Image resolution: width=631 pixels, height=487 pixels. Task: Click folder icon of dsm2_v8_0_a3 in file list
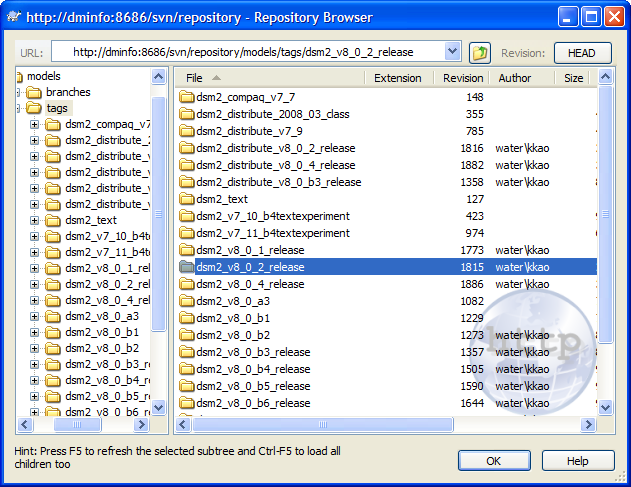(187, 301)
